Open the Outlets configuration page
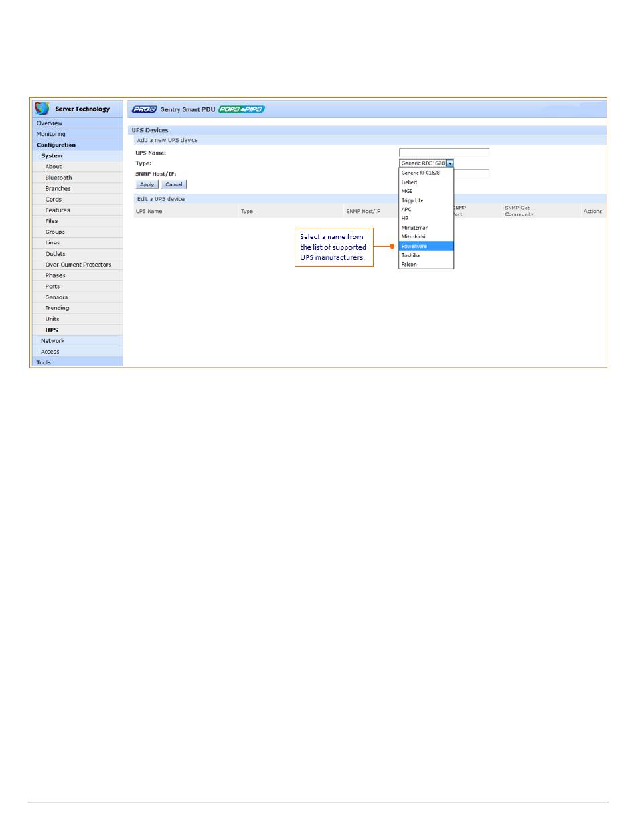The height and width of the screenshot is (840, 636). coord(77,254)
